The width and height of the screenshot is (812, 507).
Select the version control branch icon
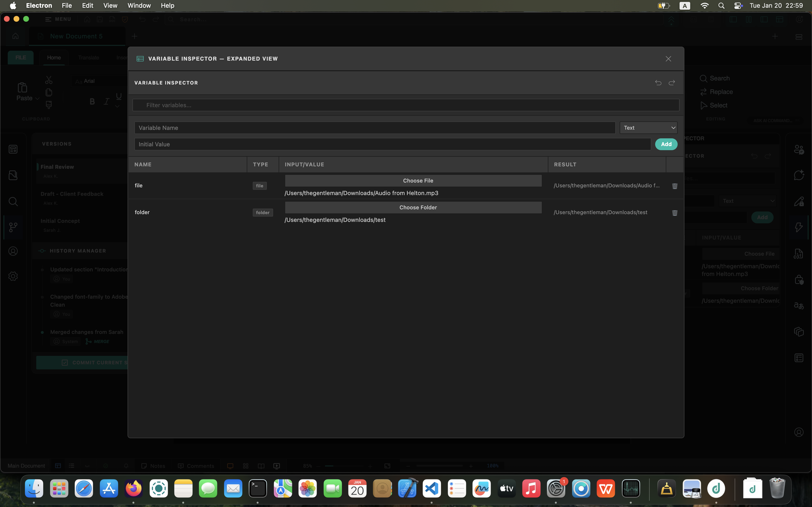pos(13,227)
